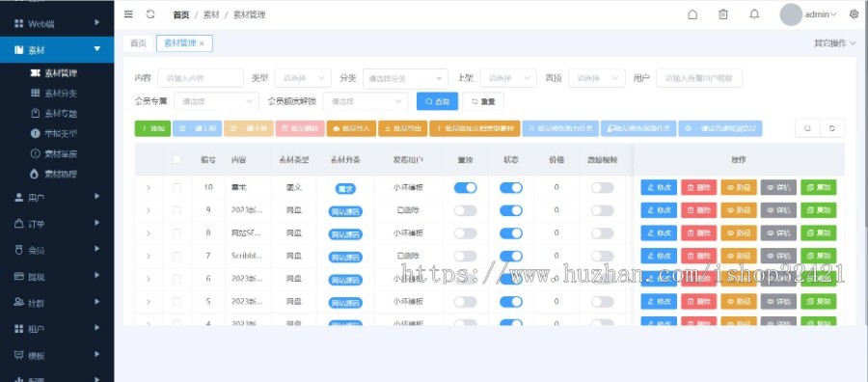This screenshot has height=382, width=868.
Task: Click the refresh icon beside the hamburger menu
Action: (150, 14)
